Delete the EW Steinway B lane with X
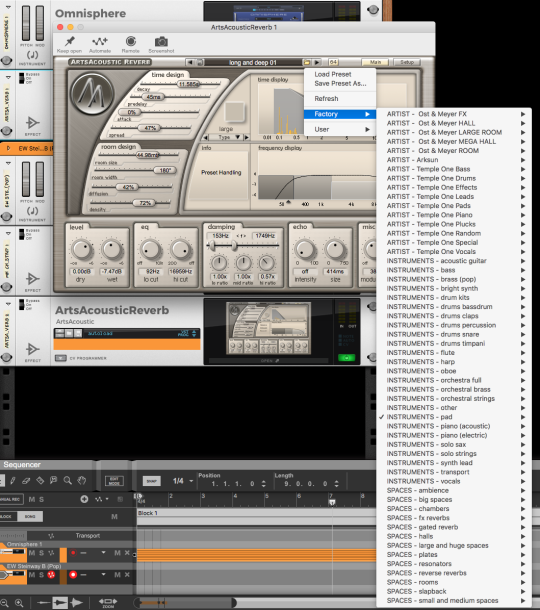This screenshot has width=540, height=610. 127,575
